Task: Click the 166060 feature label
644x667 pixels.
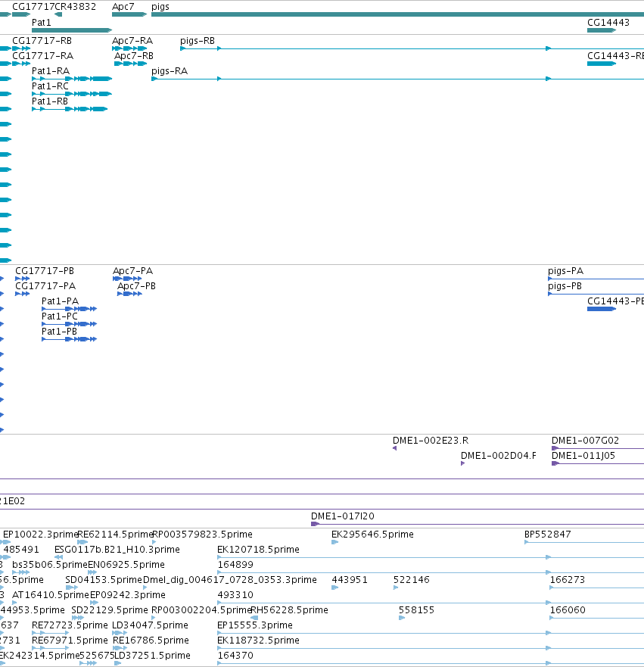Action: click(568, 610)
